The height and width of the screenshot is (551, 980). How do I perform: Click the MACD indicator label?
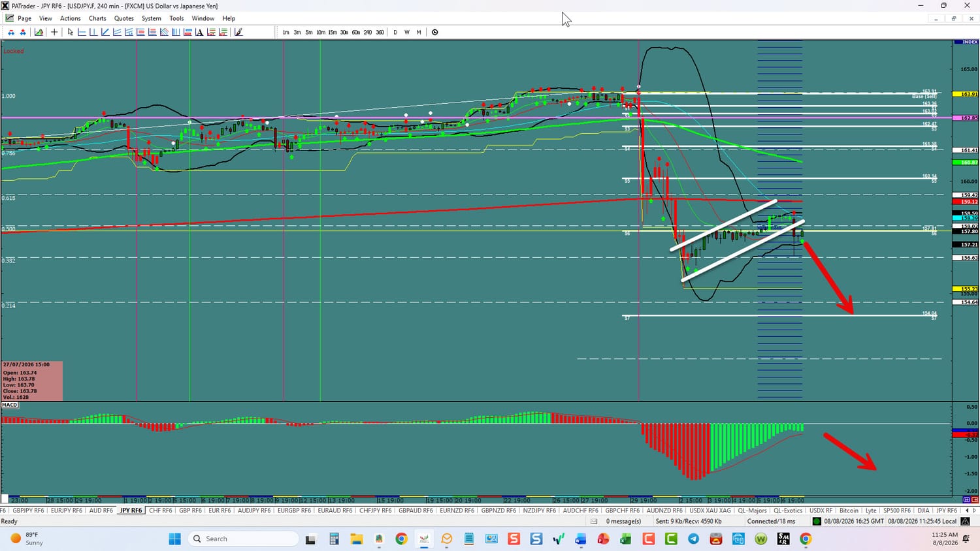click(10, 405)
